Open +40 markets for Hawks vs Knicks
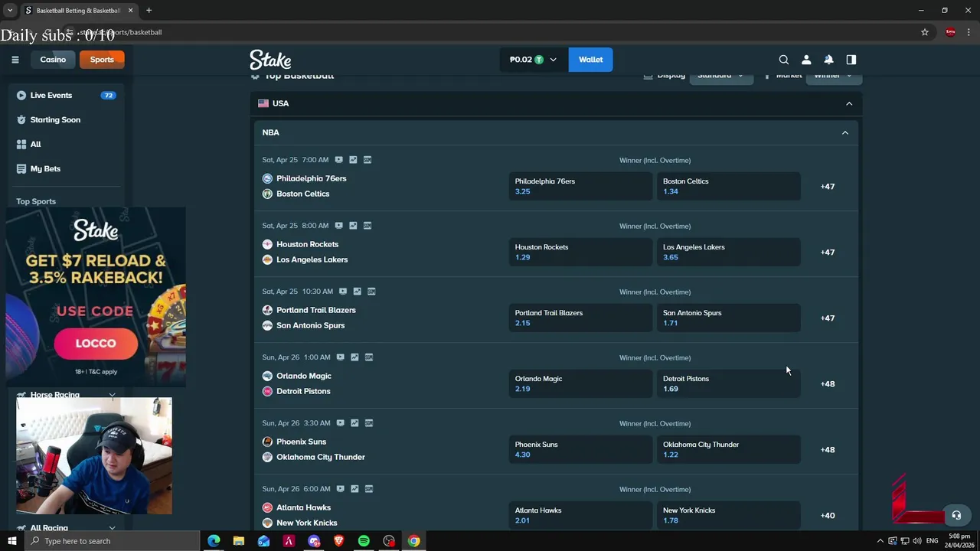 [828, 516]
